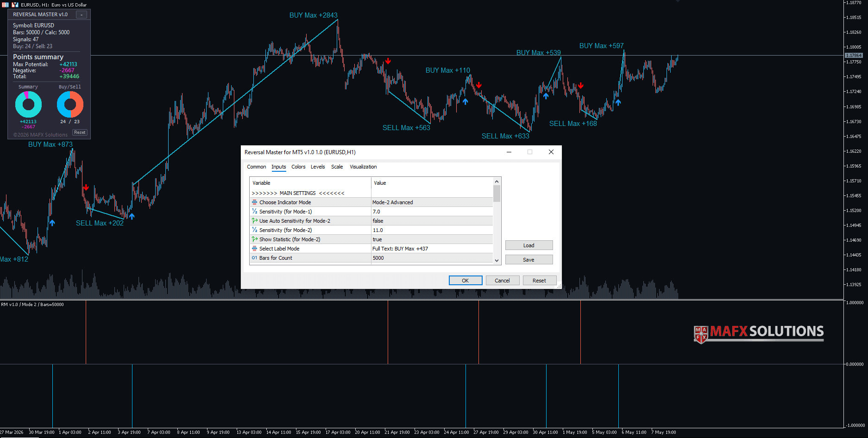Select the Choose Indicator Mode row
The width and height of the screenshot is (868, 438).
371,202
